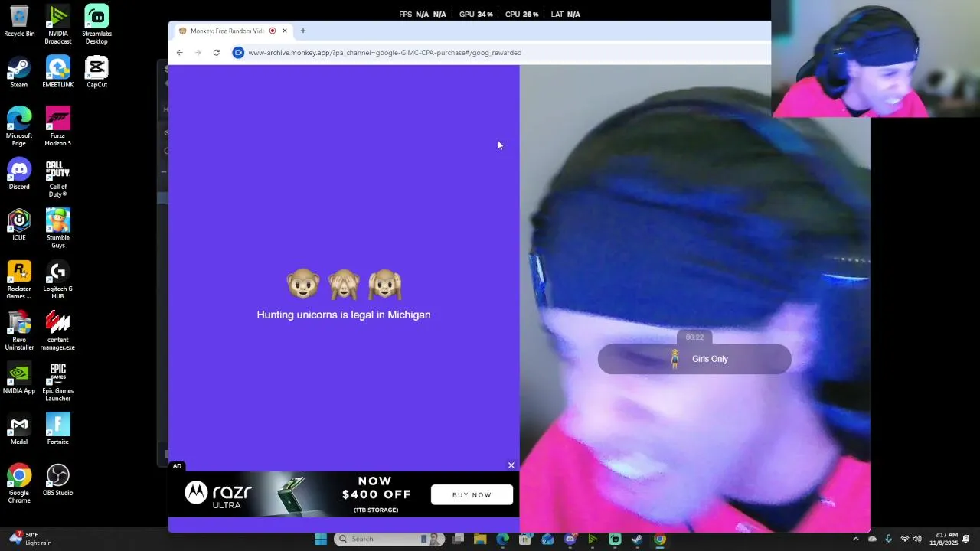Open File Explorer from the taskbar
The height and width of the screenshot is (551, 980).
pos(480,539)
